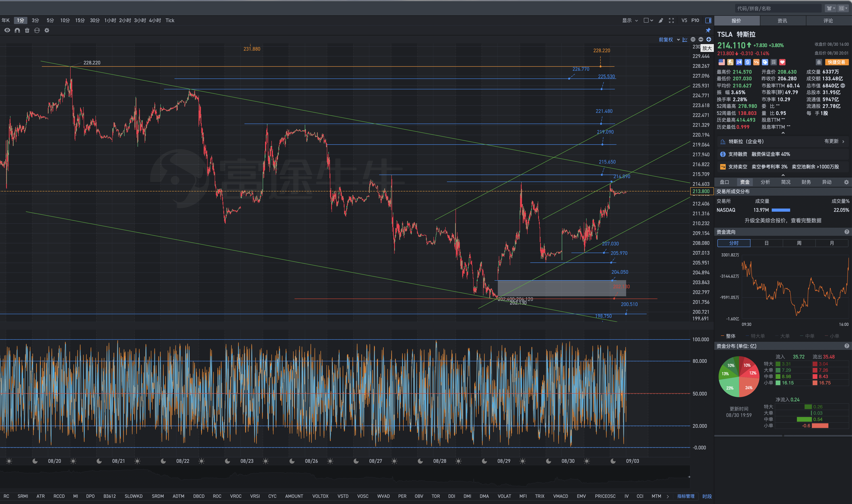Click the 213.800 current price axis label
Image resolution: width=852 pixels, height=504 pixels.
pyautogui.click(x=701, y=191)
